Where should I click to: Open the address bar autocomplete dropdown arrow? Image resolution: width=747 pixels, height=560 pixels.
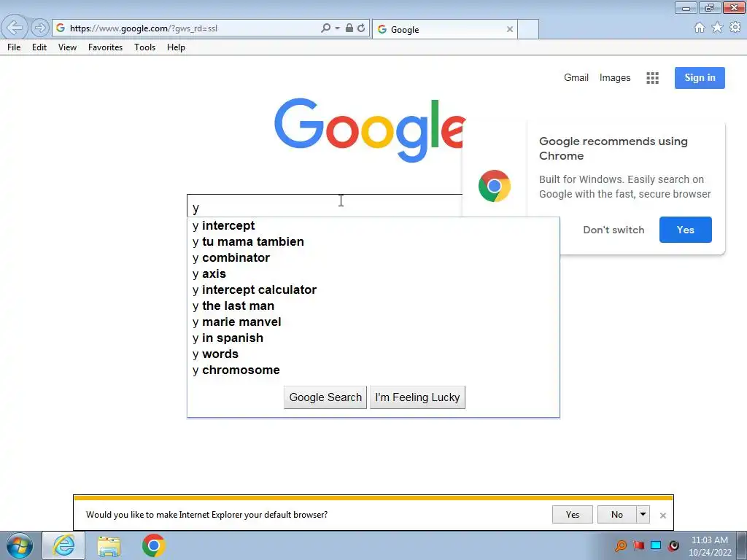pyautogui.click(x=337, y=28)
